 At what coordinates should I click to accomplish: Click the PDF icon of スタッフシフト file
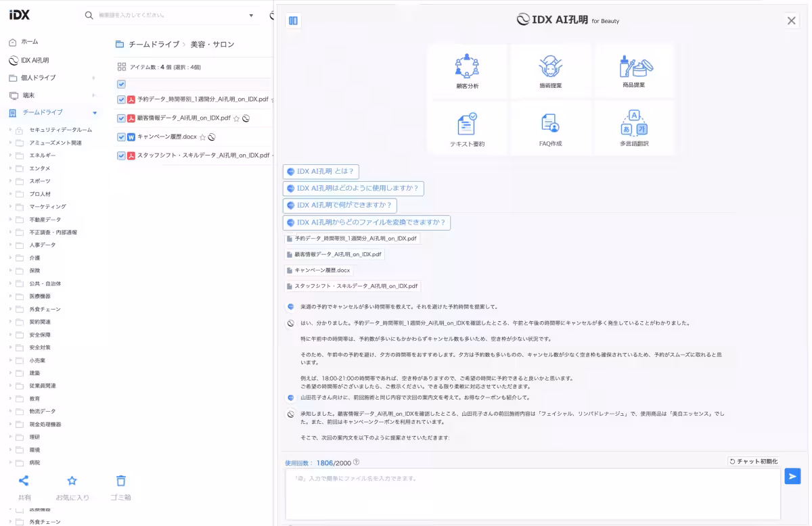click(x=131, y=156)
